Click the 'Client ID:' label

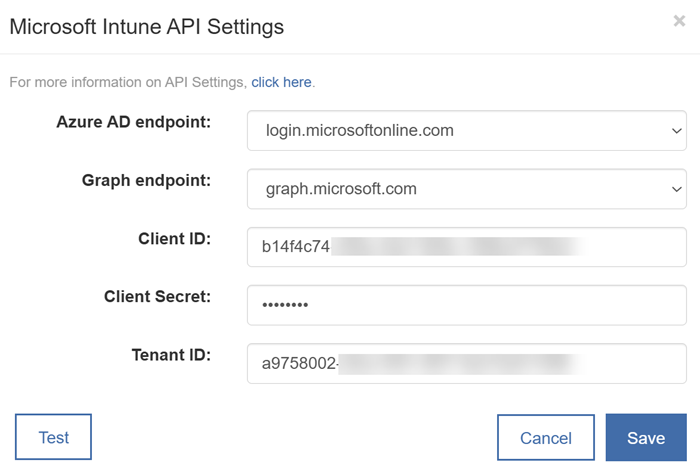(175, 239)
